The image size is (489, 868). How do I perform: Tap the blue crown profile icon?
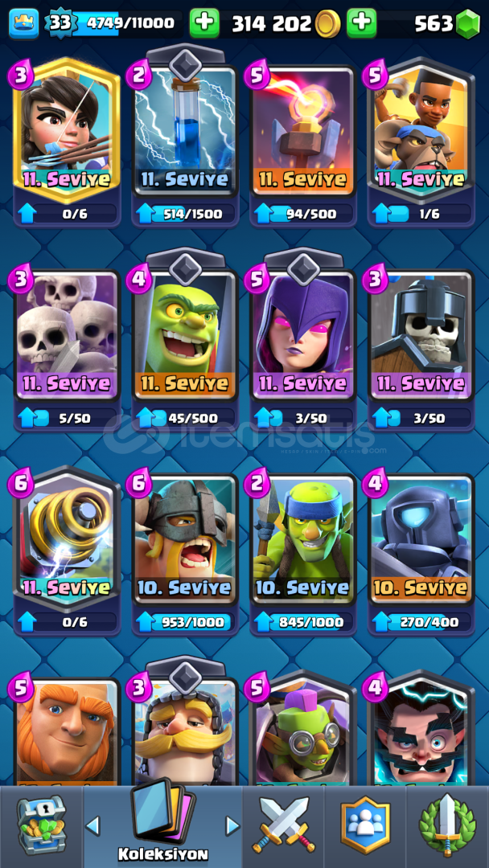[24, 24]
